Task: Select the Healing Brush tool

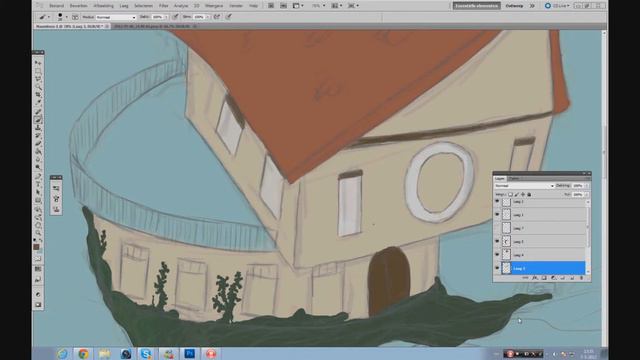Action: coord(38,111)
